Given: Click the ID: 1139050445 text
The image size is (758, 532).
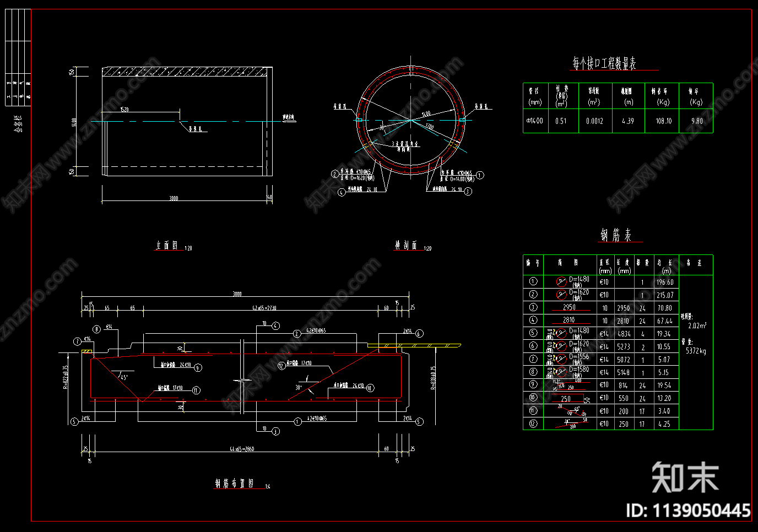Looking at the screenshot, I should (688, 511).
